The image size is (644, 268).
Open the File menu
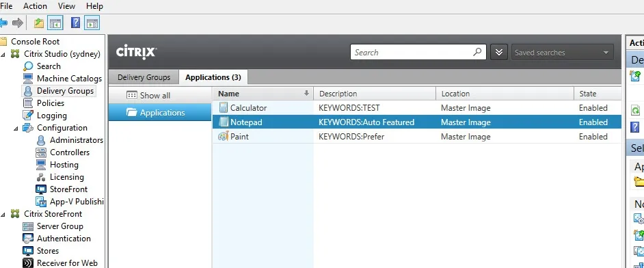pos(6,6)
